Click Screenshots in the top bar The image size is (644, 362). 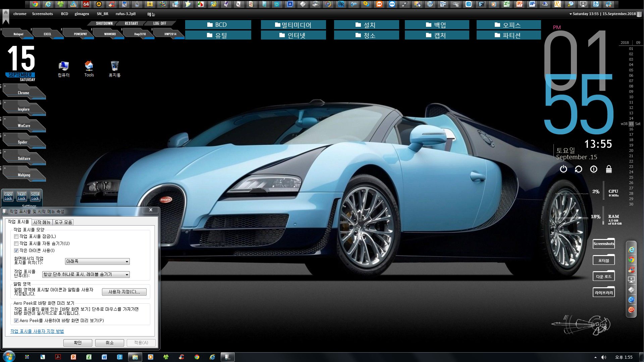(x=42, y=14)
